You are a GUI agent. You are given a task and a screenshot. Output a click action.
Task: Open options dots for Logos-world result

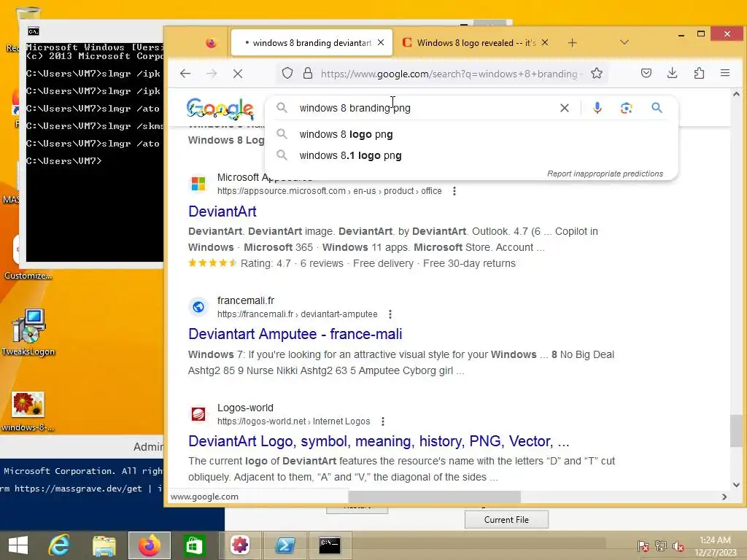click(382, 421)
